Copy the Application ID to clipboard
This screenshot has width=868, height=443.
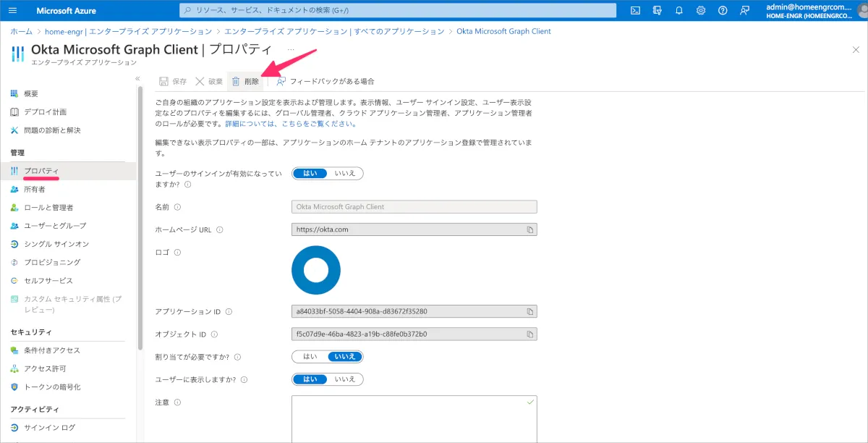click(x=529, y=312)
